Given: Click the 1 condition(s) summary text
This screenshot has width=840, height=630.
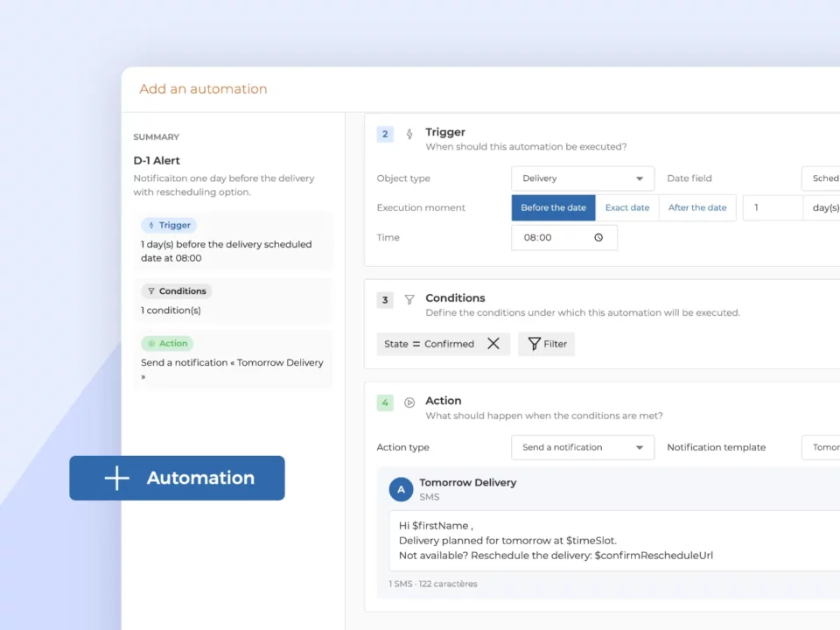Looking at the screenshot, I should click(x=171, y=310).
